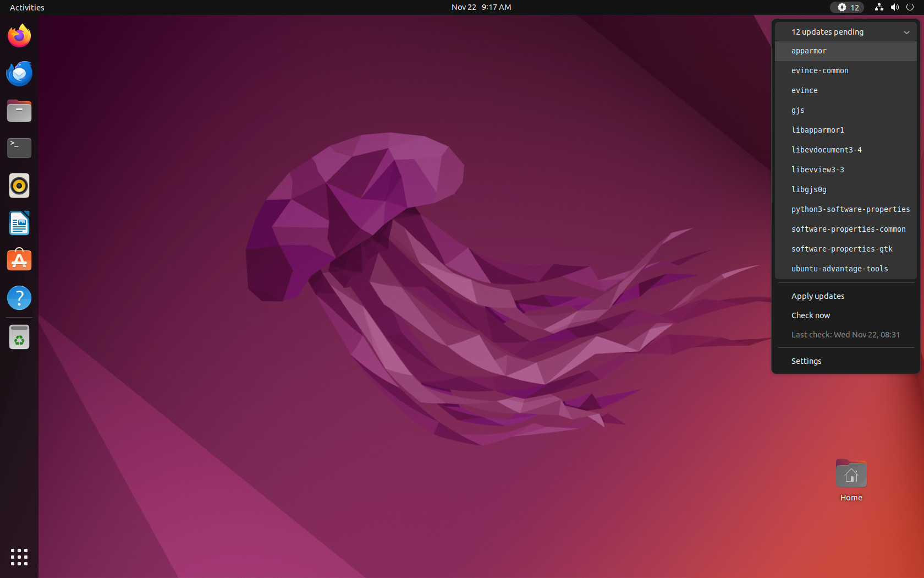Select Apply updates in the menu

coord(846,296)
